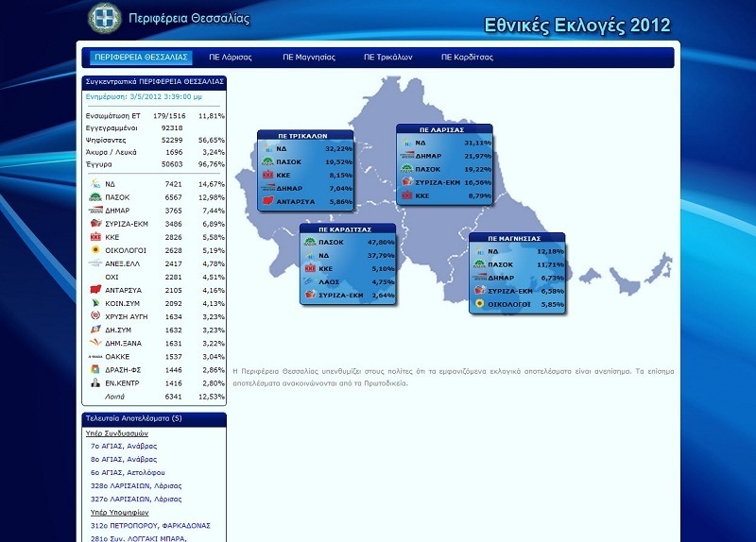This screenshot has height=542, width=756.
Task: Open the ΠΕ Τρικάλων tab
Action: pyautogui.click(x=388, y=58)
